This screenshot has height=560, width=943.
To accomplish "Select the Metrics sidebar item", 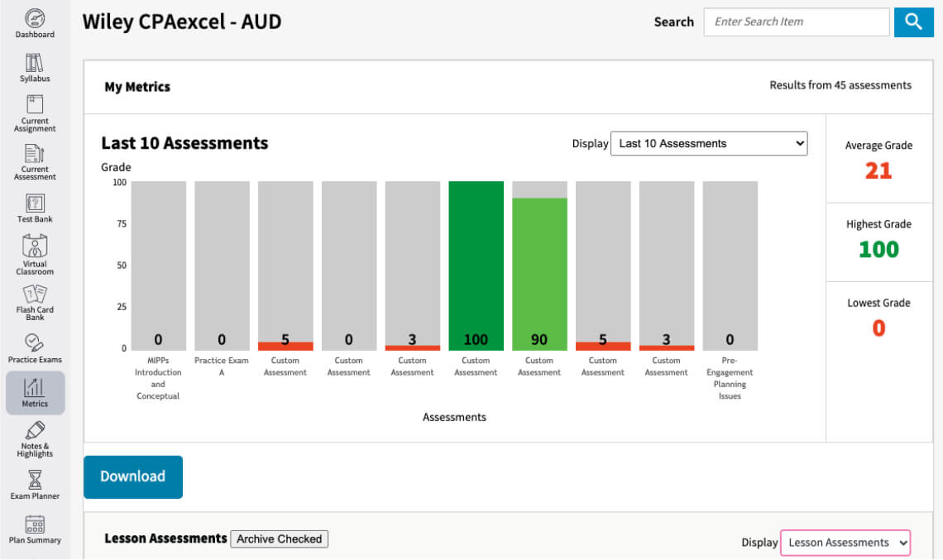I will coord(35,392).
